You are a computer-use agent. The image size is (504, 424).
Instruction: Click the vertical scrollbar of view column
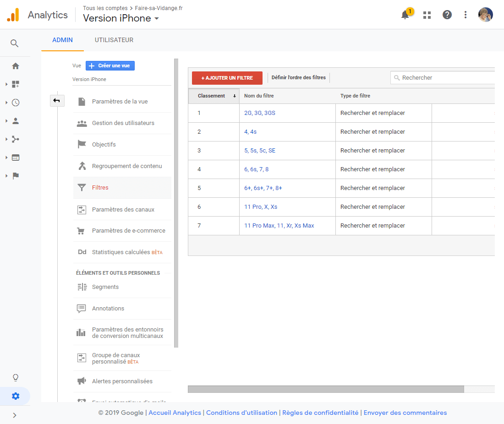[x=176, y=203]
